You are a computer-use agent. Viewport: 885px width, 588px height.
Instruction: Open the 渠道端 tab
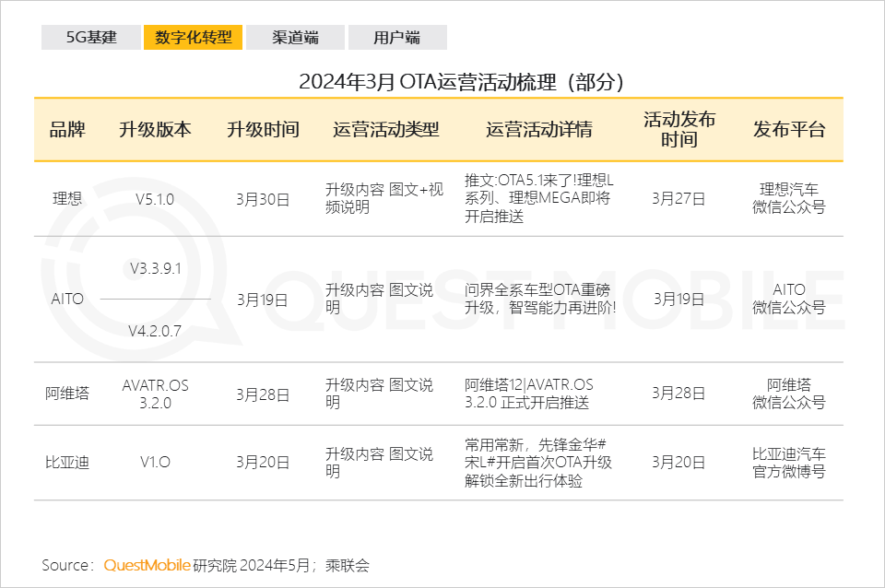(295, 38)
